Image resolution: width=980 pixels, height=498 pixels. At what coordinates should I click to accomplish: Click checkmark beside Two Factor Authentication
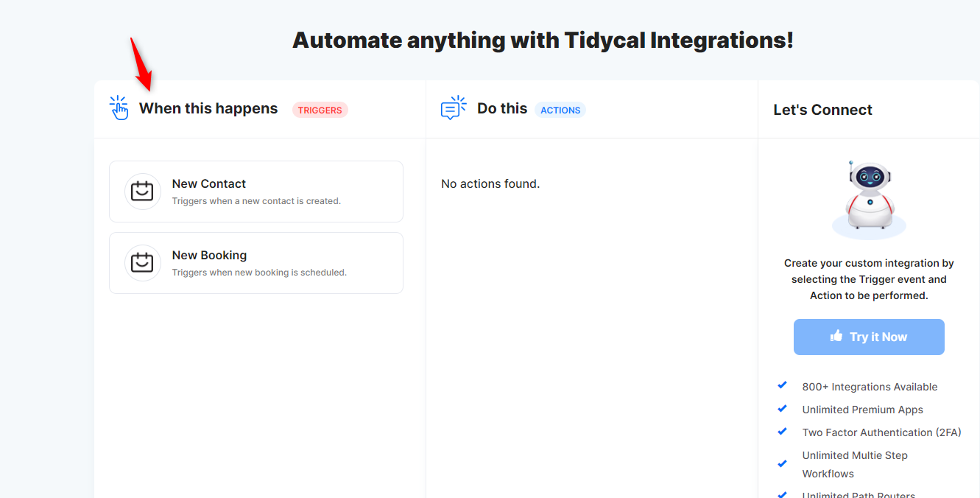tap(783, 431)
